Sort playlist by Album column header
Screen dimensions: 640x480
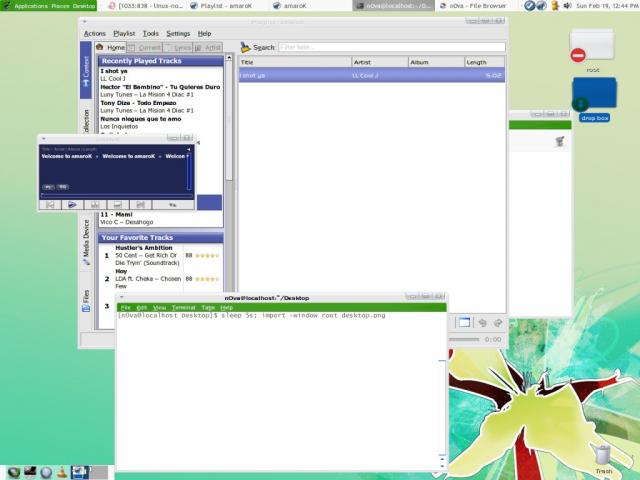pyautogui.click(x=436, y=62)
